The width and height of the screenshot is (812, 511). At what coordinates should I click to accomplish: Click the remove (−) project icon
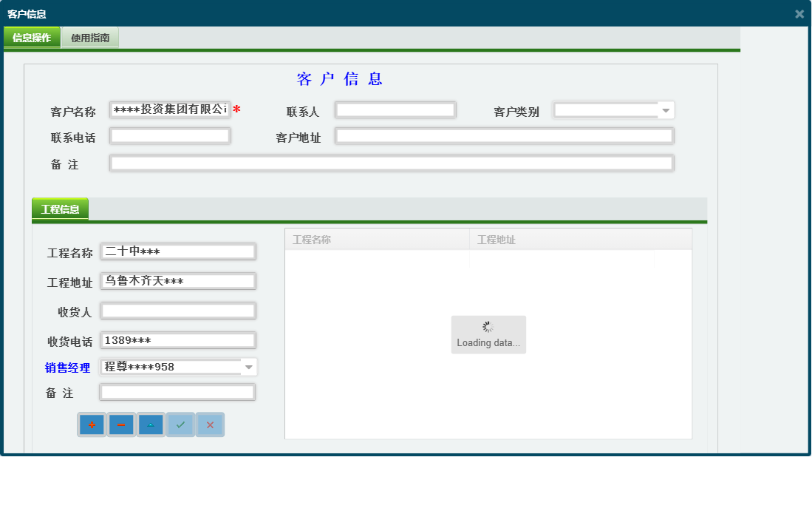pos(120,424)
